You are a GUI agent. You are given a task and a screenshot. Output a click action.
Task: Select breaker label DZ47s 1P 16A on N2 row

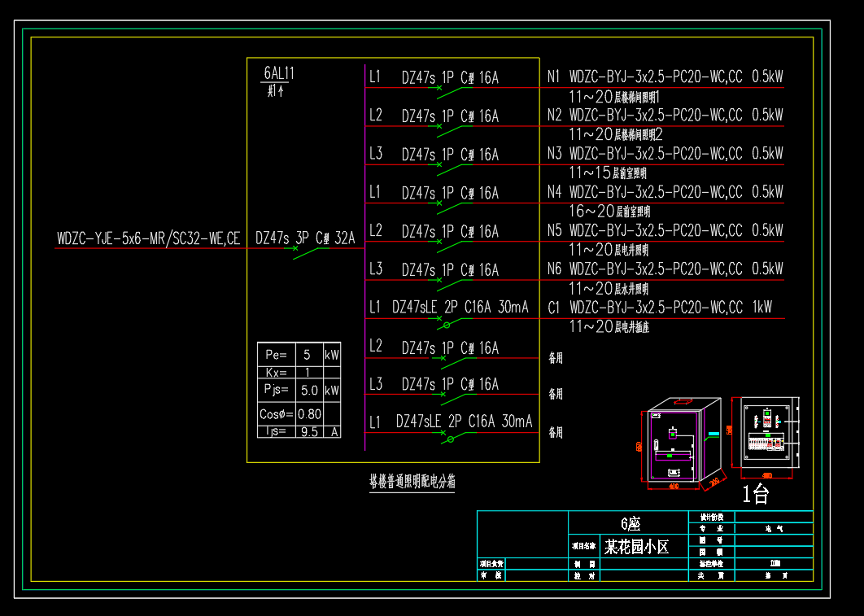point(450,116)
